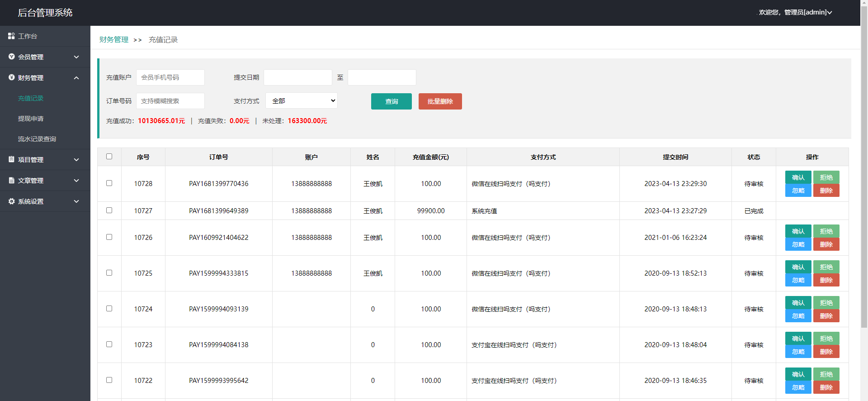
Task: Focus the 充值账户 phone number field
Action: pos(170,77)
